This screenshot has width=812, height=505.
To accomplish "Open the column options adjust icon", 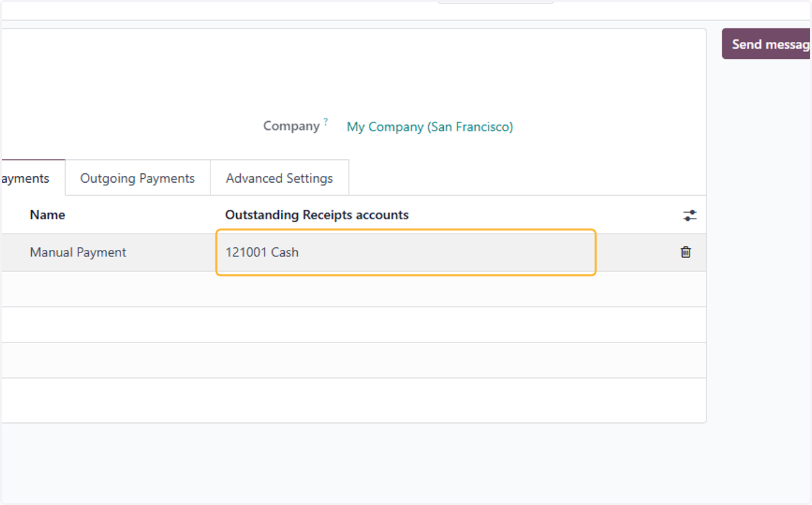I will [690, 215].
